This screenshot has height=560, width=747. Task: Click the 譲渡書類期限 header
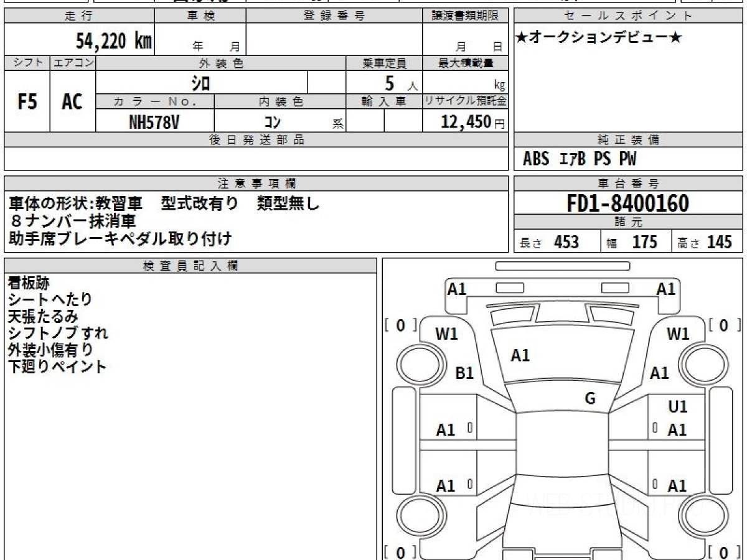(x=465, y=16)
